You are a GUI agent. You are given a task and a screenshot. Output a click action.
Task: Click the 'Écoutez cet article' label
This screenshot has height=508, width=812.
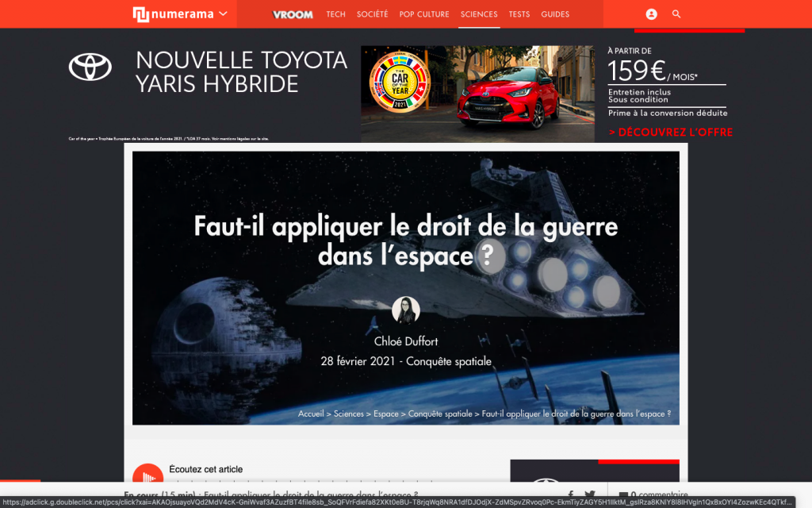(x=205, y=469)
